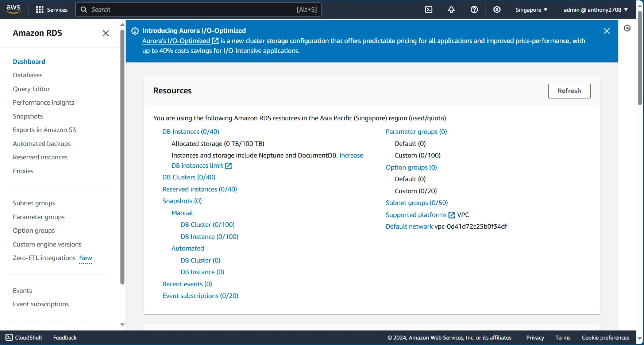Focus the top Search field
This screenshot has height=345, width=644.
pos(198,9)
